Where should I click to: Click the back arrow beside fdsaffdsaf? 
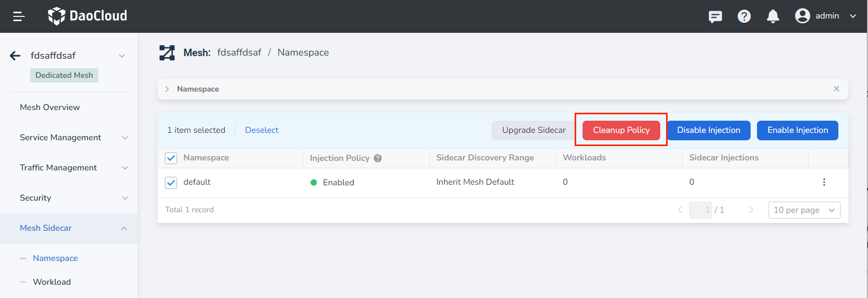pyautogui.click(x=15, y=56)
